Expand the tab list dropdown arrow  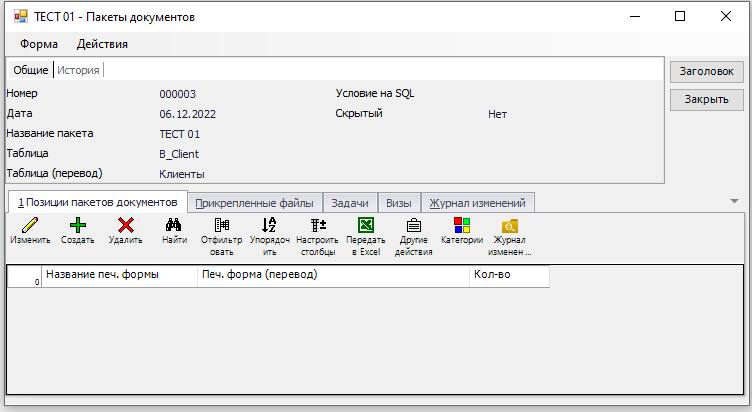coord(735,201)
